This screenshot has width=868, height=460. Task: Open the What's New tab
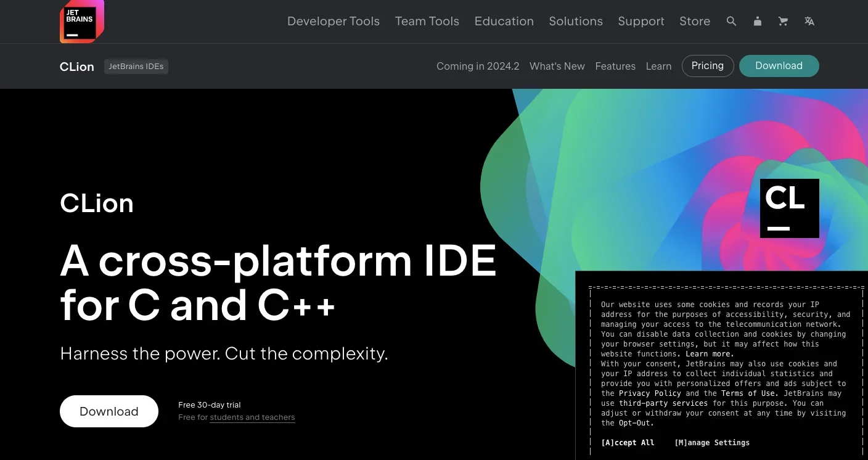coord(557,66)
